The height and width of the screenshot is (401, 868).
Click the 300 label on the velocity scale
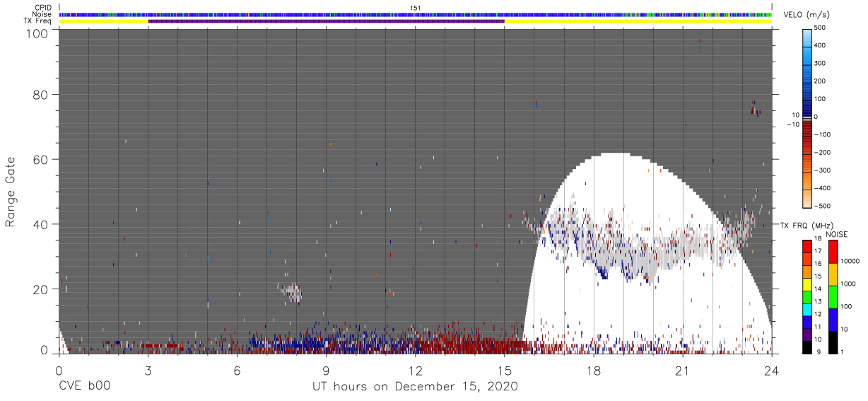(x=821, y=63)
